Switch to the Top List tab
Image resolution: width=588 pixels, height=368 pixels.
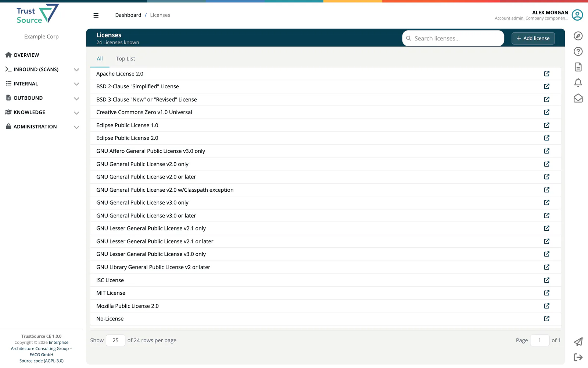pyautogui.click(x=125, y=59)
